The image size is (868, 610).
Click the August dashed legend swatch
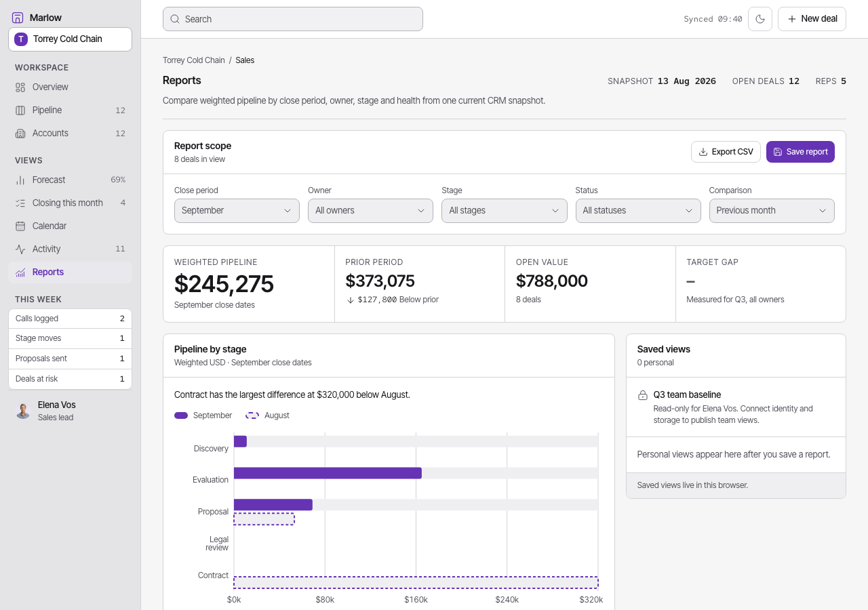pyautogui.click(x=252, y=415)
